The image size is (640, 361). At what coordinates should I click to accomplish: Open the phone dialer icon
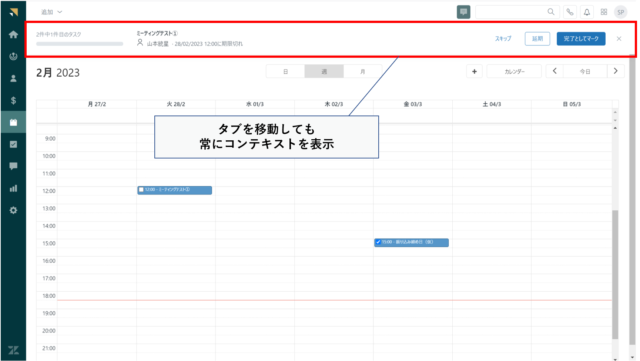tap(569, 12)
